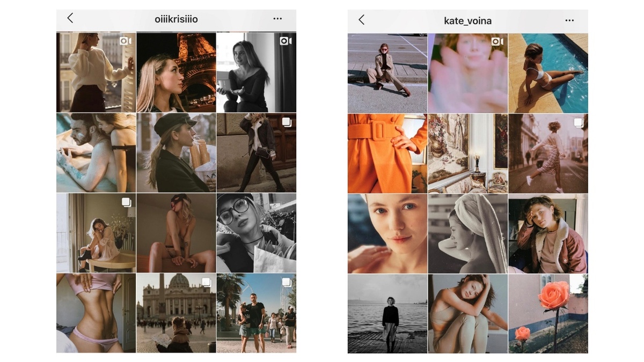
Task: Open black-and-white towel on head photo
Action: coord(468,234)
